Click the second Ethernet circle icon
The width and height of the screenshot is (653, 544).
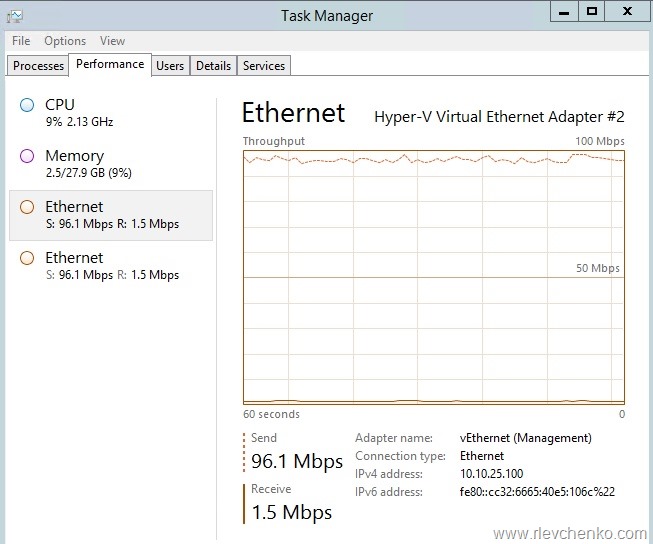27,258
